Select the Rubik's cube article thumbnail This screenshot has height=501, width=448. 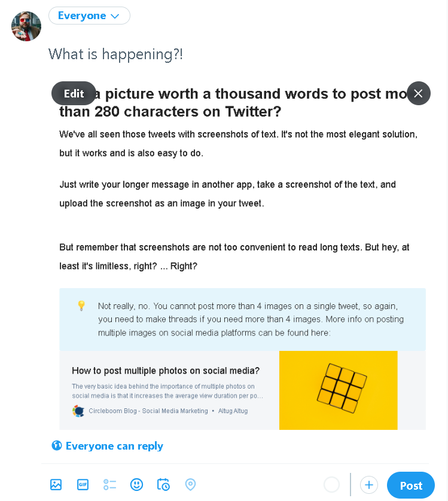338,390
